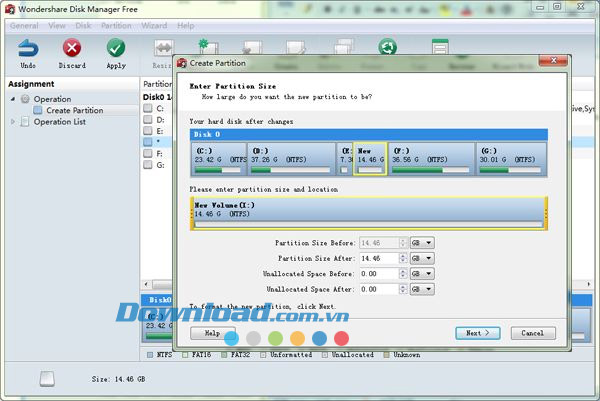The height and width of the screenshot is (401, 600).
Task: Close the Create Partition dialog
Action: tap(553, 60)
